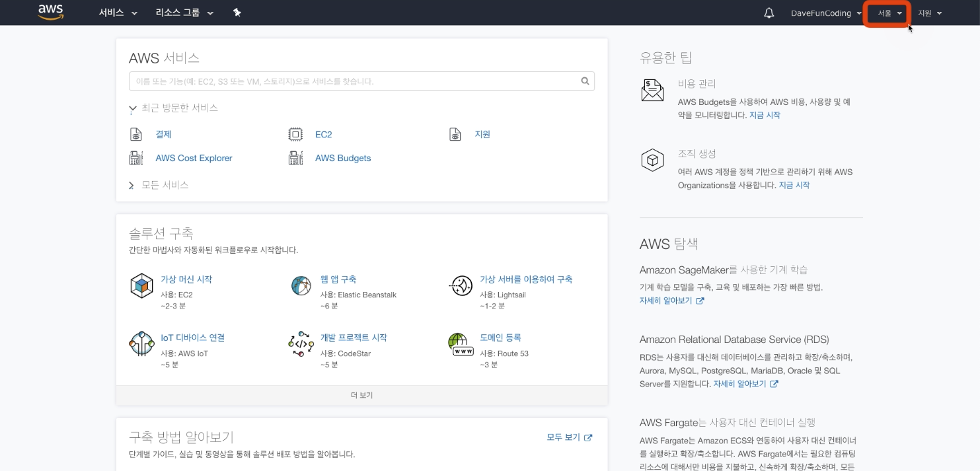Open the 서울 region dropdown
980x471 pixels.
point(889,13)
